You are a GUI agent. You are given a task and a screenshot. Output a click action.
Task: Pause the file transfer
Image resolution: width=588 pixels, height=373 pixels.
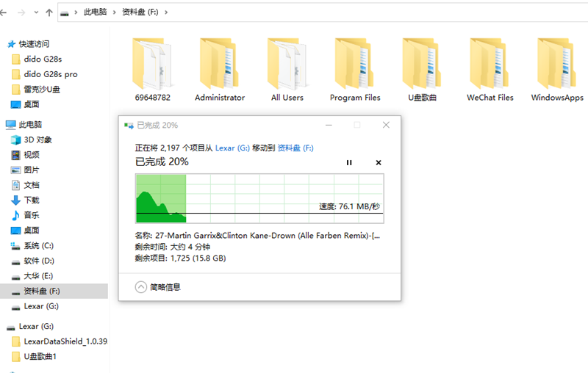point(349,162)
